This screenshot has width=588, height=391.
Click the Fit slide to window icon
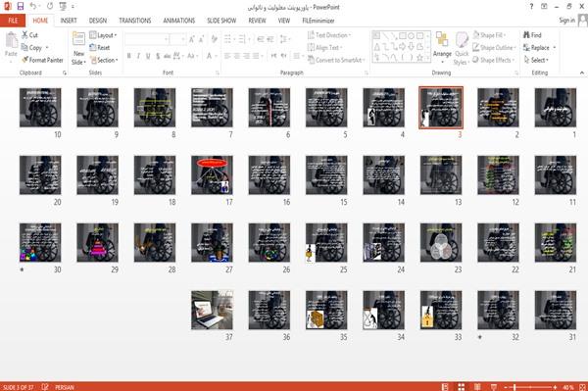(x=582, y=387)
